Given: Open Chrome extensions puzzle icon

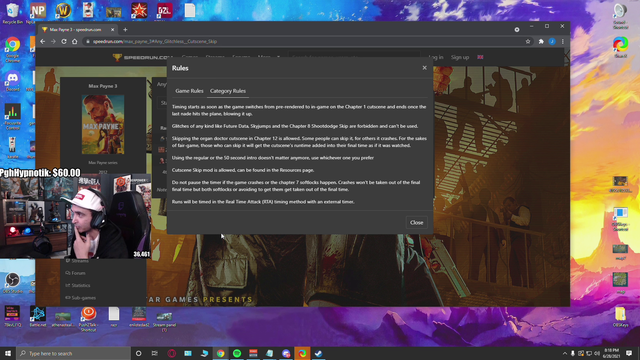Looking at the screenshot, I should coord(541,41).
